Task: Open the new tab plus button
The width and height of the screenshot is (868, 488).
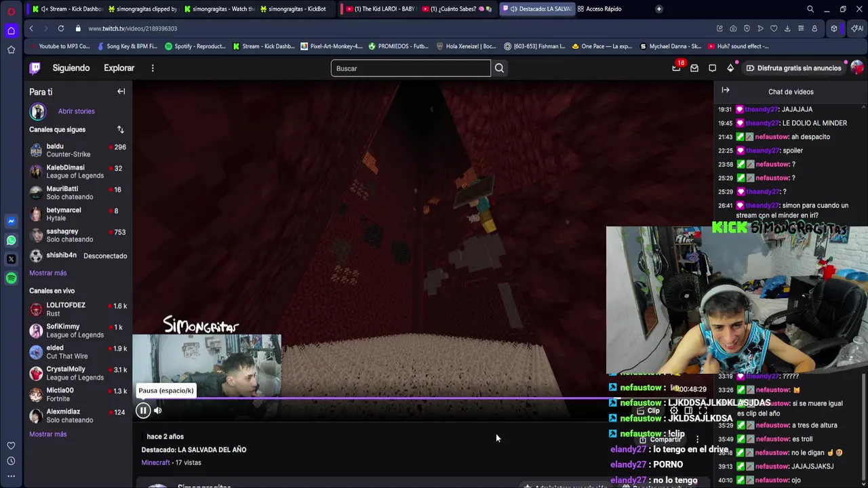Action: 658,9
